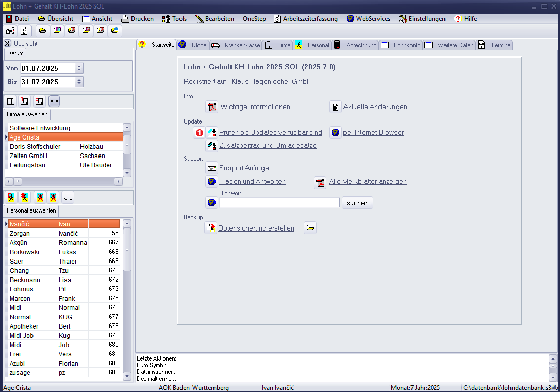The image size is (560, 392).
Task: Open the JAN 1 calendar toolbar icon
Action: pyautogui.click(x=24, y=31)
